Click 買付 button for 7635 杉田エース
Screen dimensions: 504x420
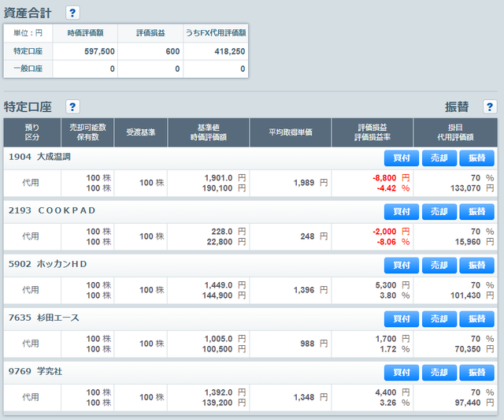pyautogui.click(x=402, y=319)
